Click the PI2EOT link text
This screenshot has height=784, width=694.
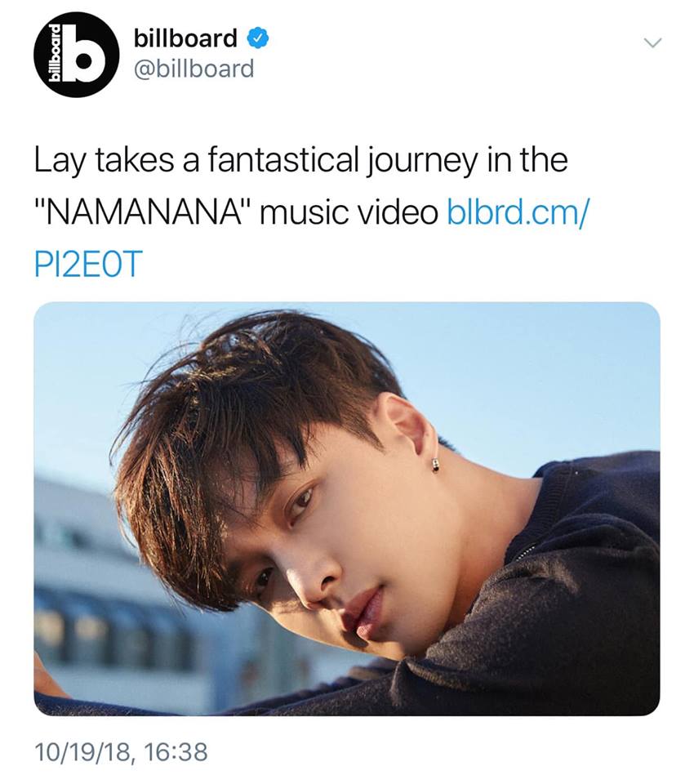(x=88, y=265)
